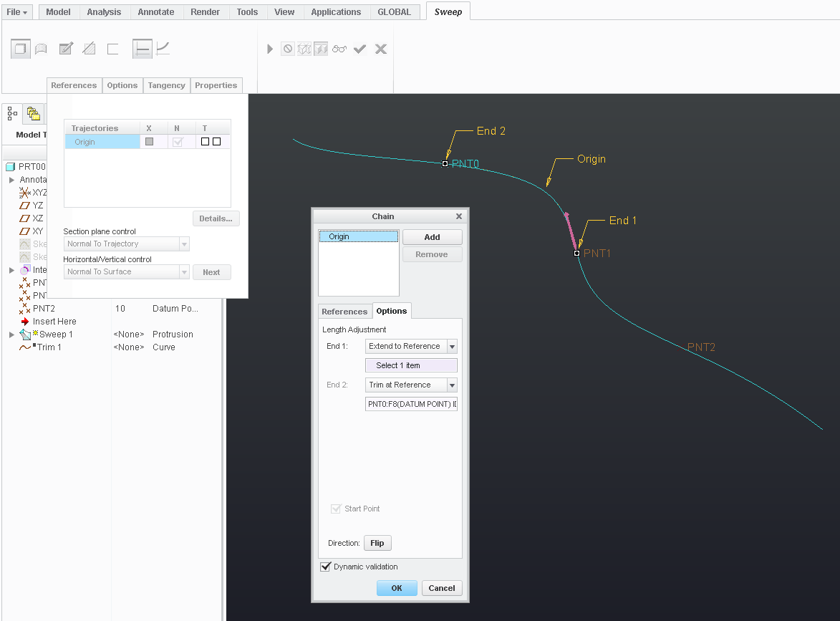The image size is (840, 621).
Task: Expand the Sweep 1 tree node
Action: coord(11,334)
